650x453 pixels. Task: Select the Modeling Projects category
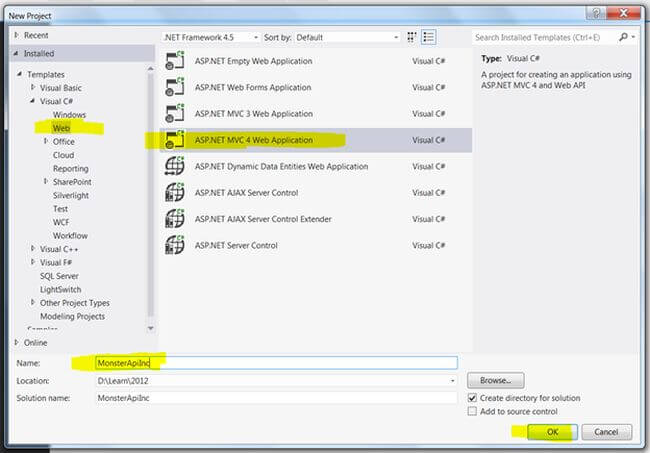pos(72,316)
